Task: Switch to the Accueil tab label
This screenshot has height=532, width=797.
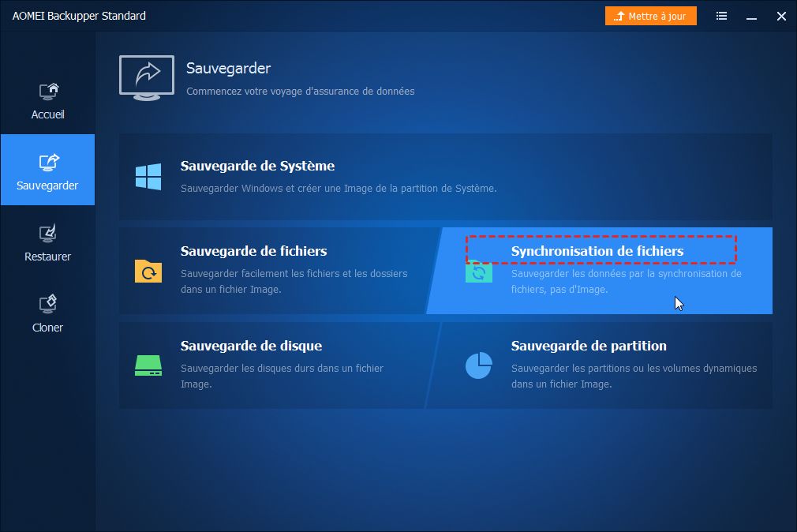Action: click(x=48, y=114)
